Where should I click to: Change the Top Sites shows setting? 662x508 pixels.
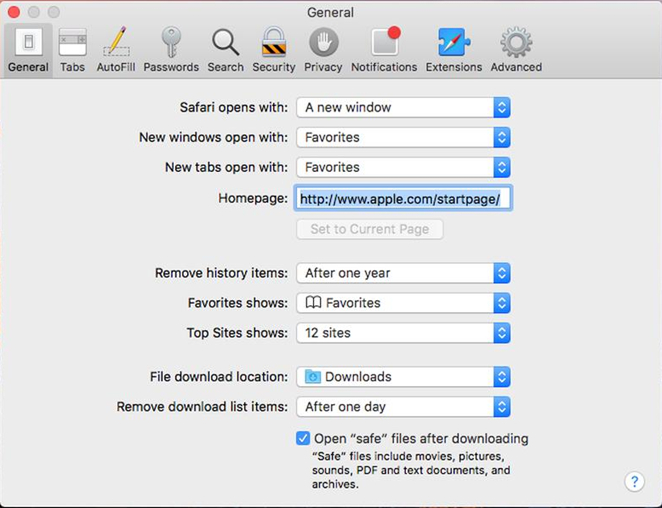(403, 333)
